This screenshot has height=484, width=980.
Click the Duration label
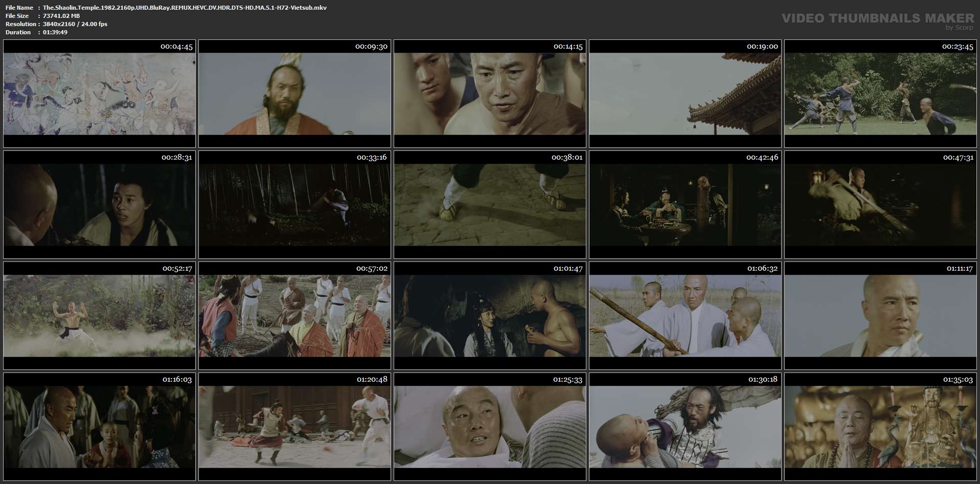[18, 32]
